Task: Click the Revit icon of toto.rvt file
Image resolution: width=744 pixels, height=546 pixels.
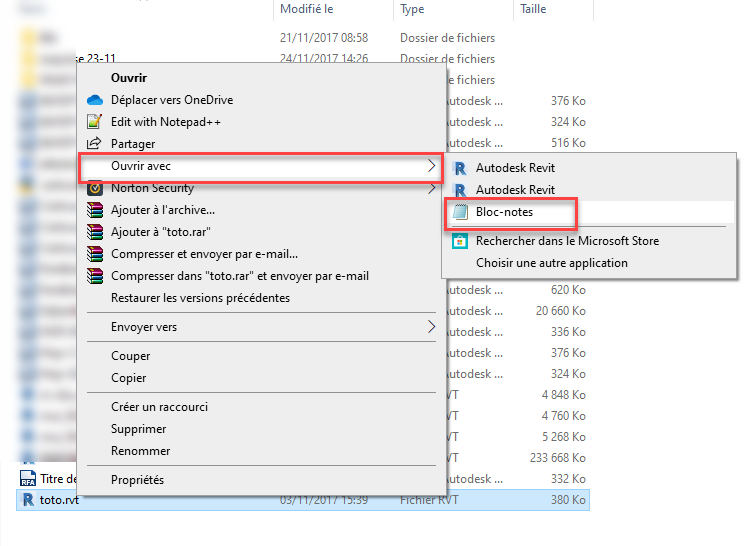Action: pos(26,500)
